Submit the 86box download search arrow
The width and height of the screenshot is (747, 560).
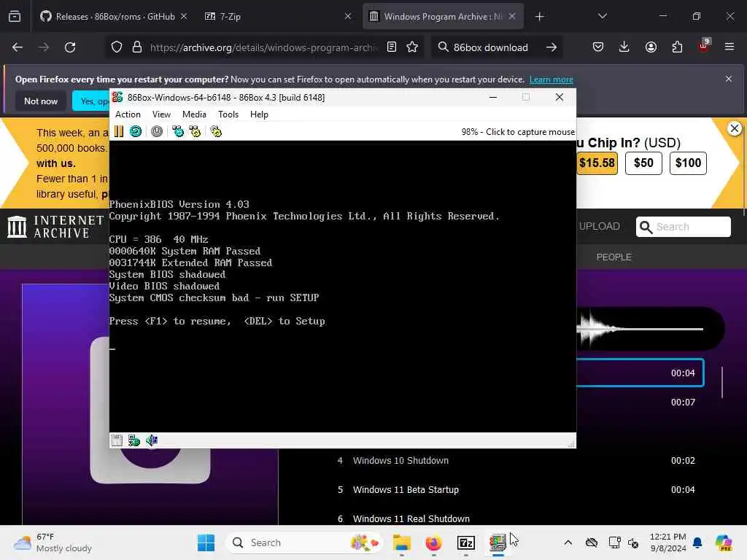click(551, 47)
